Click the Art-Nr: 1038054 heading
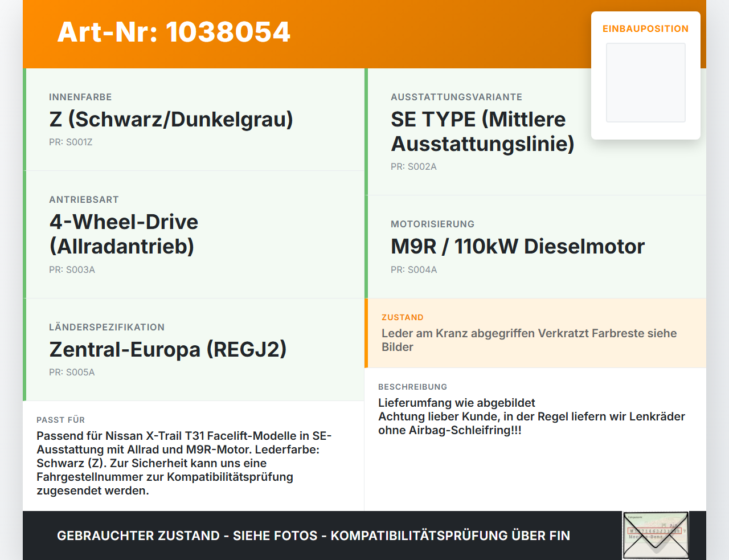 174,32
